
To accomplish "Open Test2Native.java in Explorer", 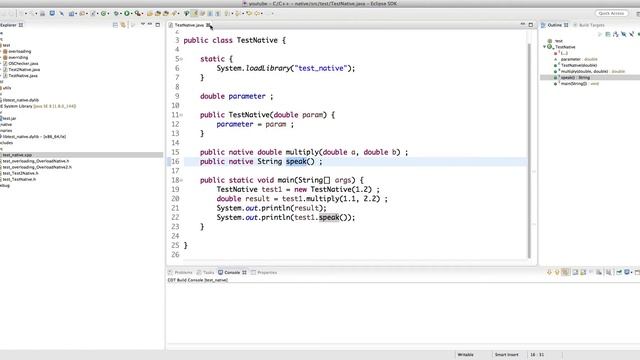I will click(21, 69).
